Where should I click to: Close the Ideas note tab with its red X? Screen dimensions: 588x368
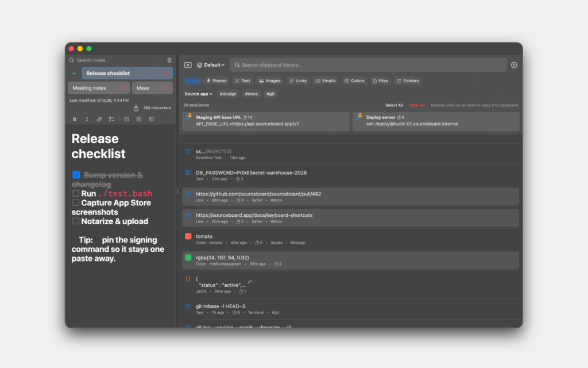[x=166, y=88]
